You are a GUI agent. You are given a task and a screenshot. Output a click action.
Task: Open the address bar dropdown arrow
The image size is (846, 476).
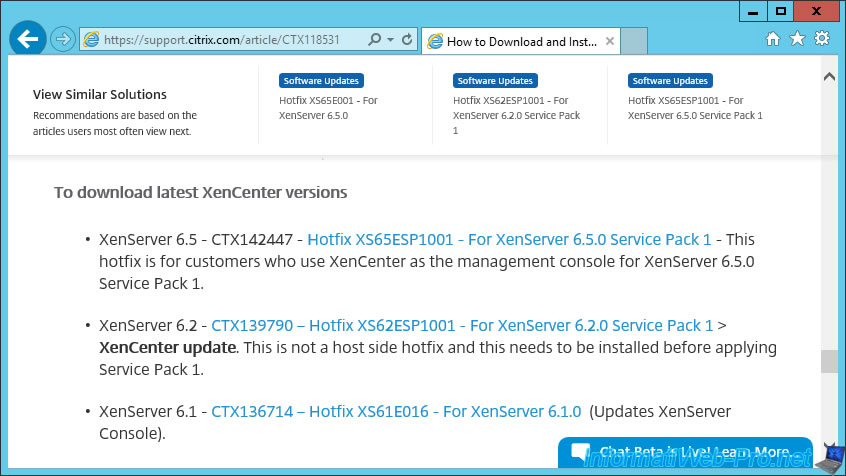click(391, 40)
